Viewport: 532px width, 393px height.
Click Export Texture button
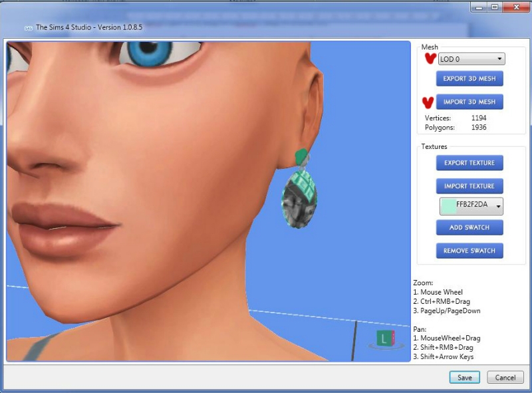469,163
